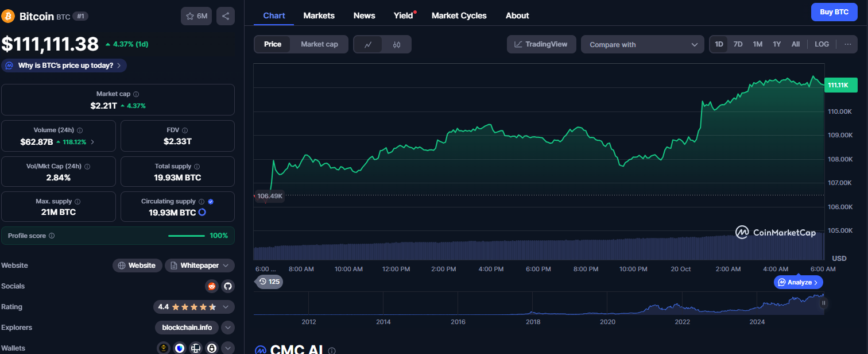The width and height of the screenshot is (868, 354).
Task: Select the line chart icon
Action: tap(368, 44)
